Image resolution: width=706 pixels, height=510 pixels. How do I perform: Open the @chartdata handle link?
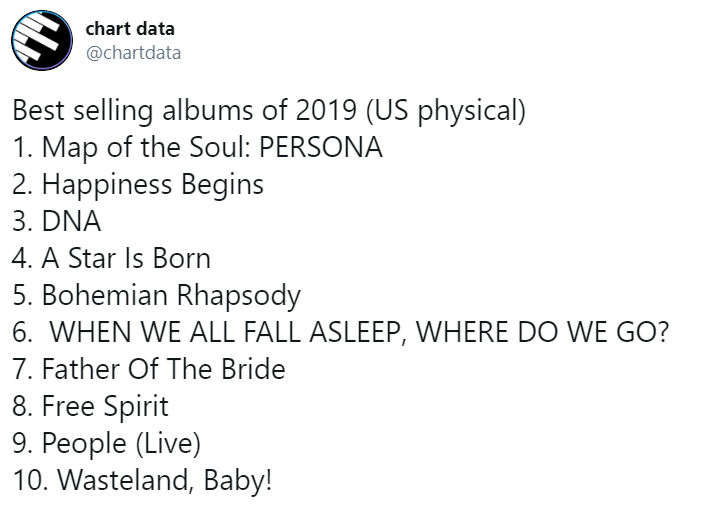133,53
